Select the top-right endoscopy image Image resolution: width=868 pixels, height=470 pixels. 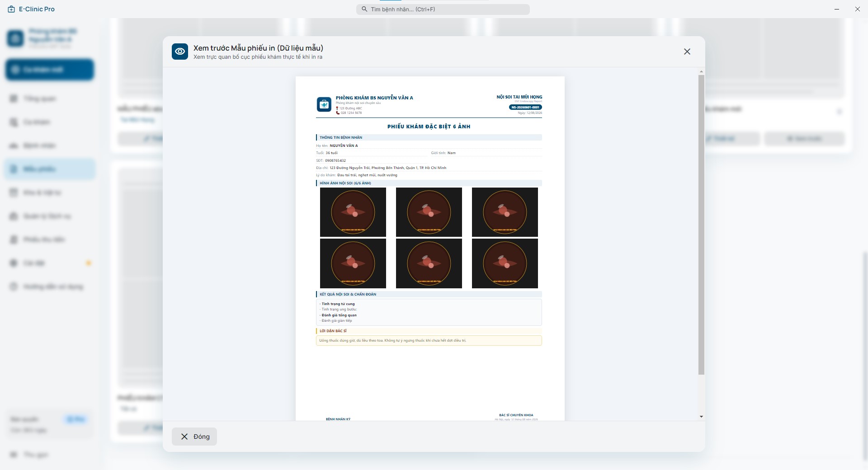(x=505, y=212)
